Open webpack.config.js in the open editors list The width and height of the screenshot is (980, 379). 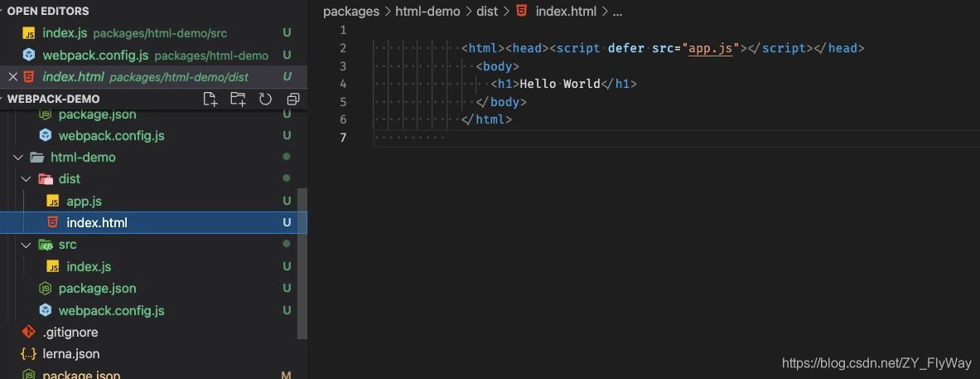coord(153,55)
